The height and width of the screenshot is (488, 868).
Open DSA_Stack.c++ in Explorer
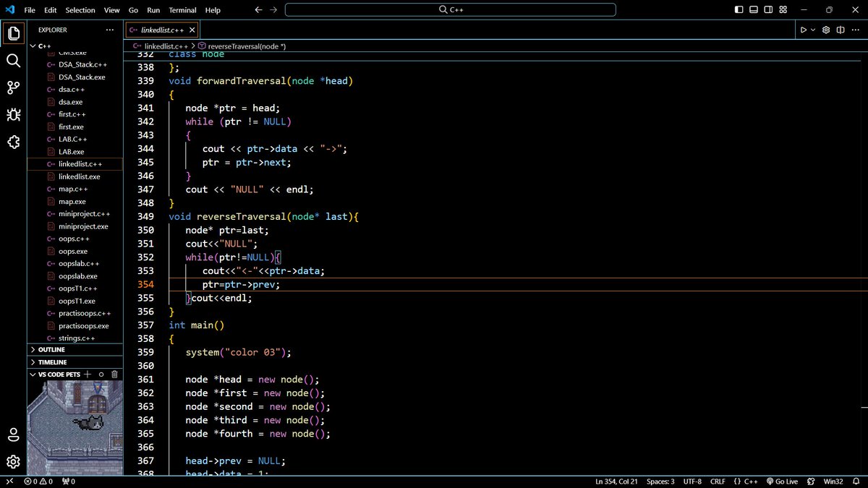75,64
